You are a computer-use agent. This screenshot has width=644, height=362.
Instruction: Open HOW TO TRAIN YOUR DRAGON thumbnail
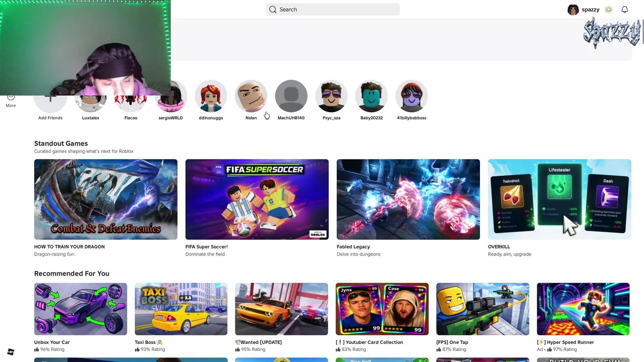click(106, 199)
